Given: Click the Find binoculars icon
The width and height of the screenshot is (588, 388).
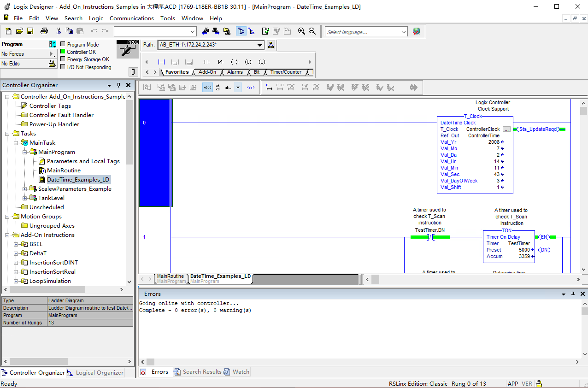Looking at the screenshot, I should click(x=206, y=31).
